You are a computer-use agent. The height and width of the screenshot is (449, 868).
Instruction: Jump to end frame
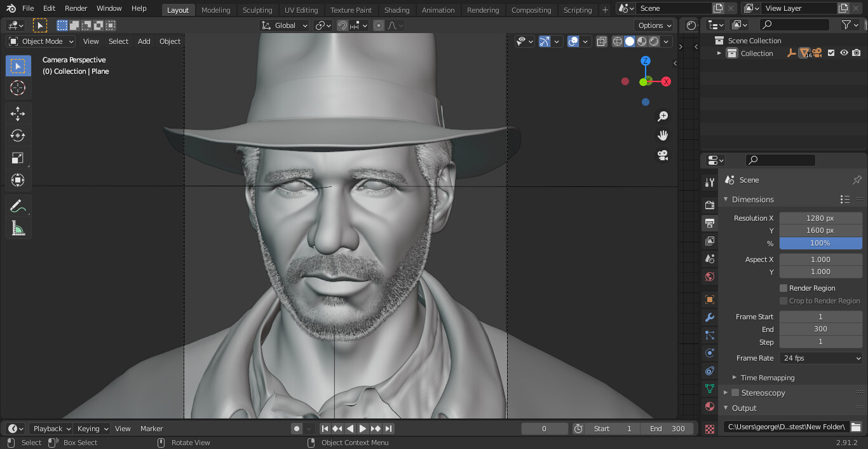pos(389,429)
